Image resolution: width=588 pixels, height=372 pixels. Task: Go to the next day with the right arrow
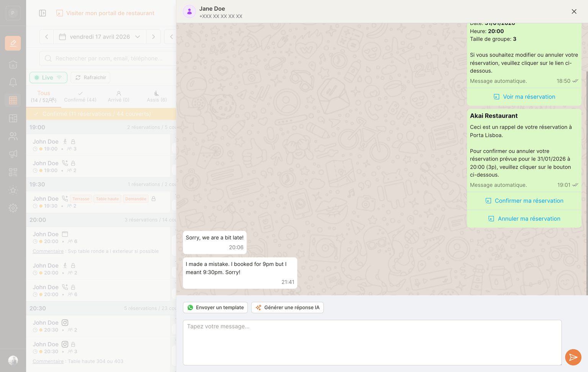[154, 37]
